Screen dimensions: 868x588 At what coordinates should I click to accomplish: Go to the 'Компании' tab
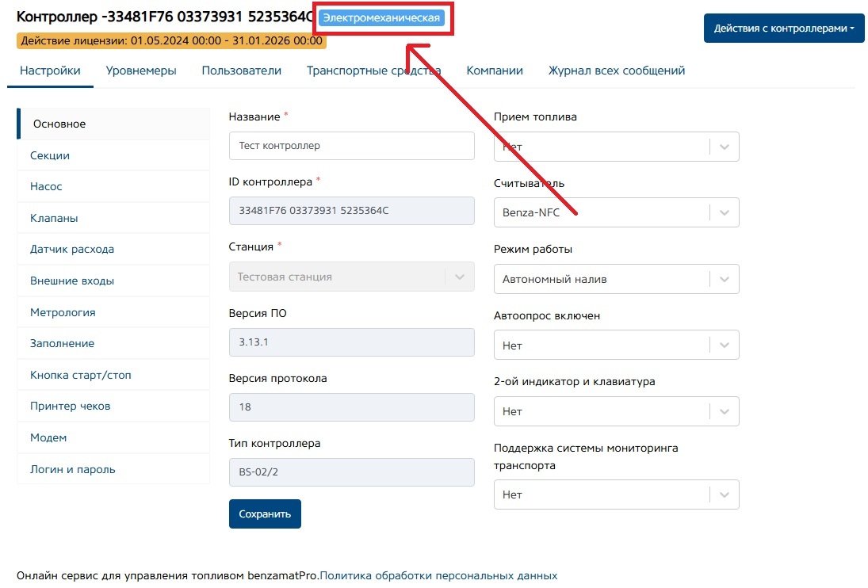coord(495,71)
